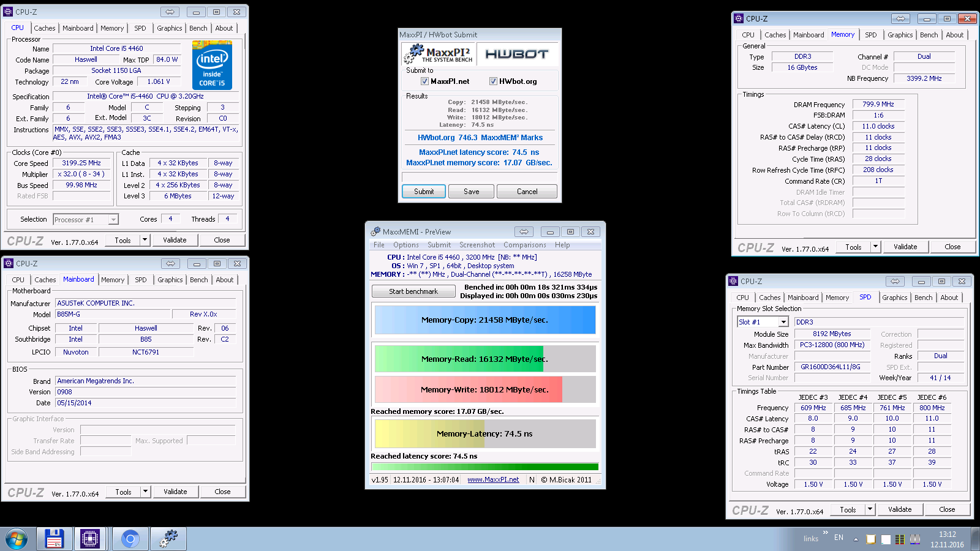Open Tools dropdown arrow in CPU-Z CPU window
Viewport: 980px width, 551px height.
click(145, 240)
